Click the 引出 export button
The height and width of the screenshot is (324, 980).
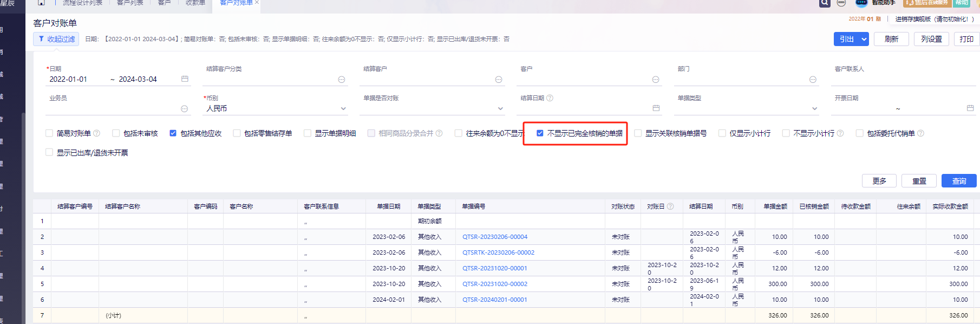tap(847, 39)
